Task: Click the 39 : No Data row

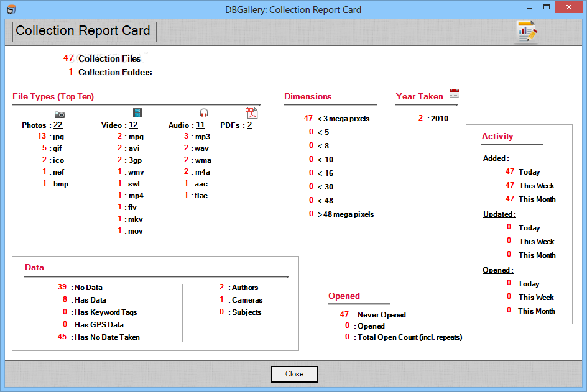Action: (80, 287)
